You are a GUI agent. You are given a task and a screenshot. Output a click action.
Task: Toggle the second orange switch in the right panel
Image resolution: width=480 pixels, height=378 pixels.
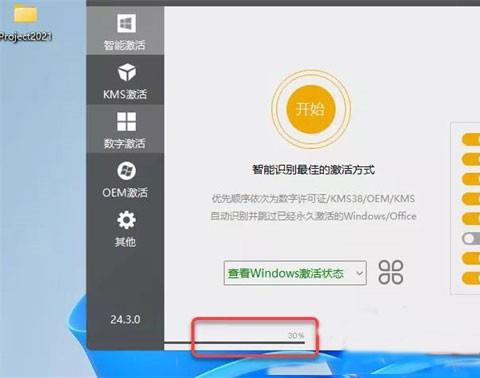pos(471,159)
